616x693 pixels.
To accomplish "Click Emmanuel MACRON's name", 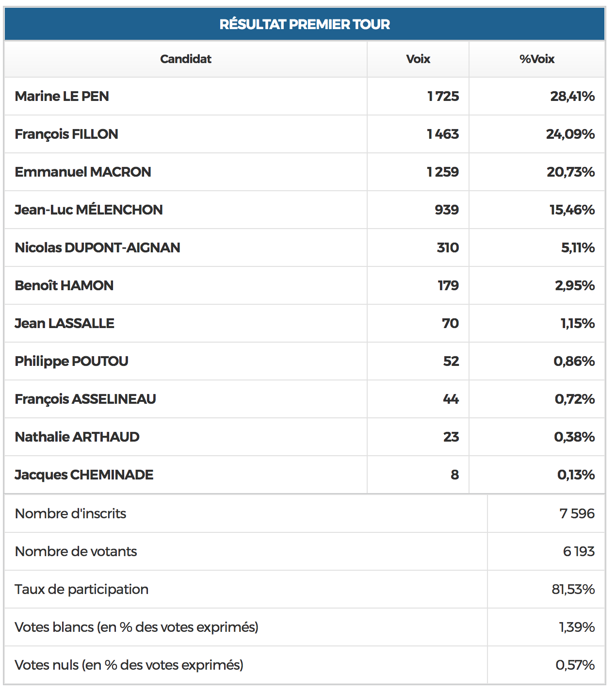I will (83, 172).
